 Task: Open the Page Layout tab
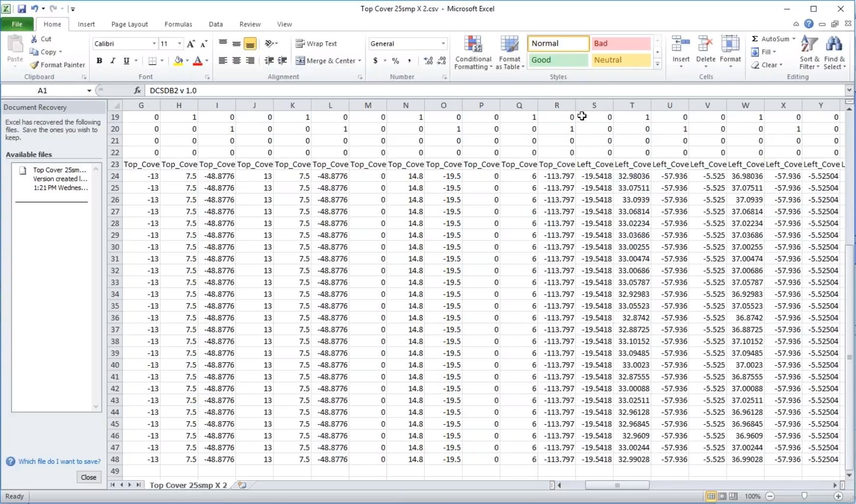click(129, 24)
